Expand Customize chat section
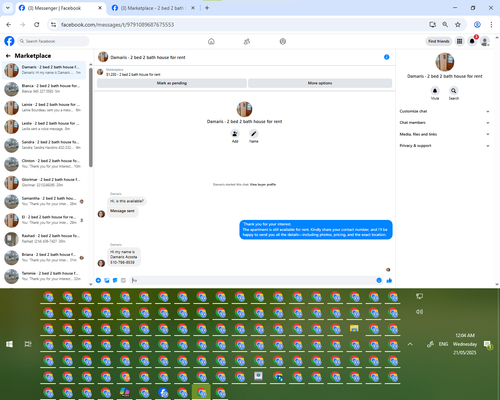 [x=444, y=111]
